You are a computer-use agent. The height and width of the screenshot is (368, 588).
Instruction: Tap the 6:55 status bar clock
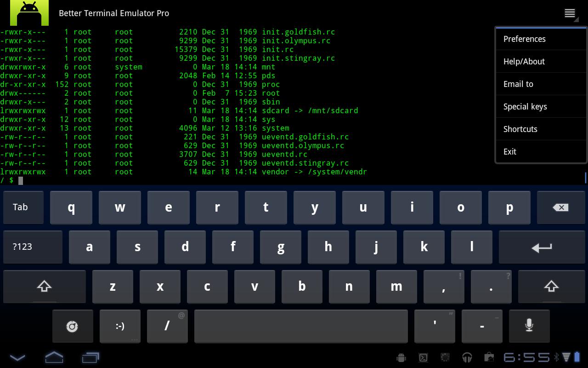click(x=526, y=357)
